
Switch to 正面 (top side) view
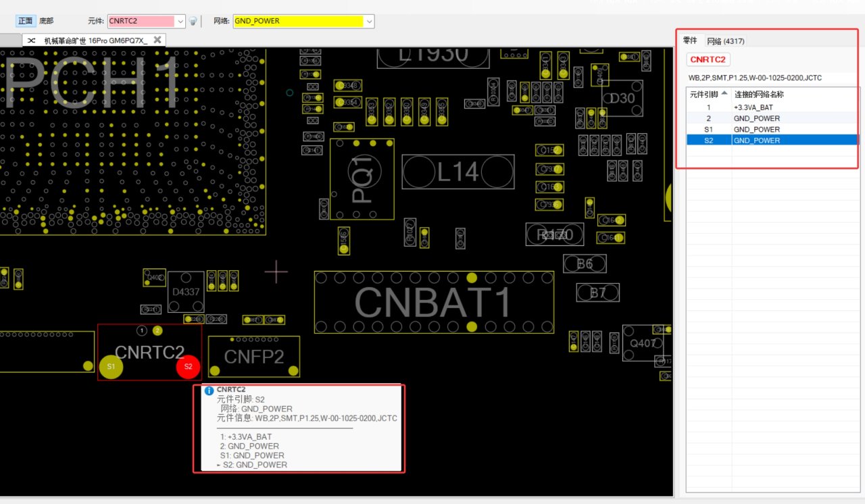click(x=25, y=21)
